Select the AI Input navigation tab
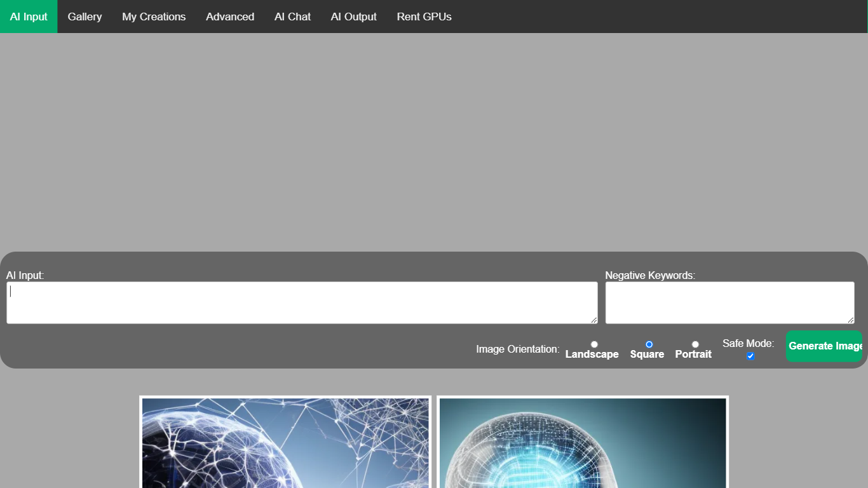The height and width of the screenshot is (488, 868). 29,17
